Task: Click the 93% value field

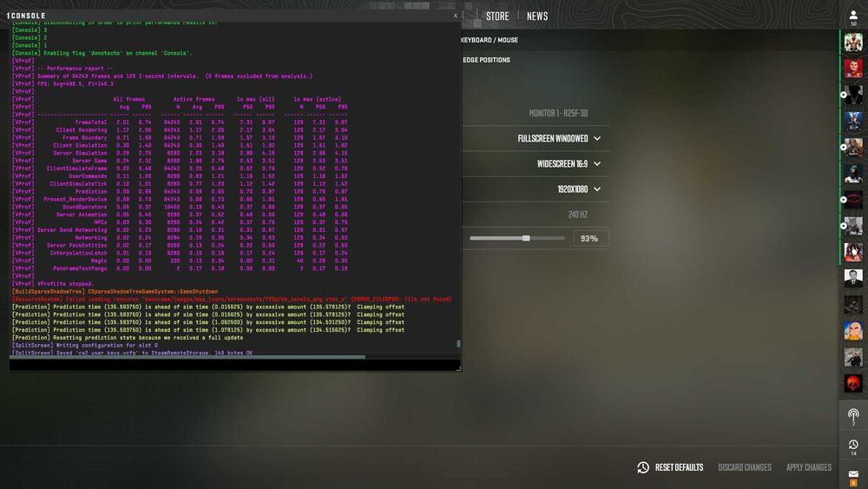Action: pyautogui.click(x=591, y=239)
